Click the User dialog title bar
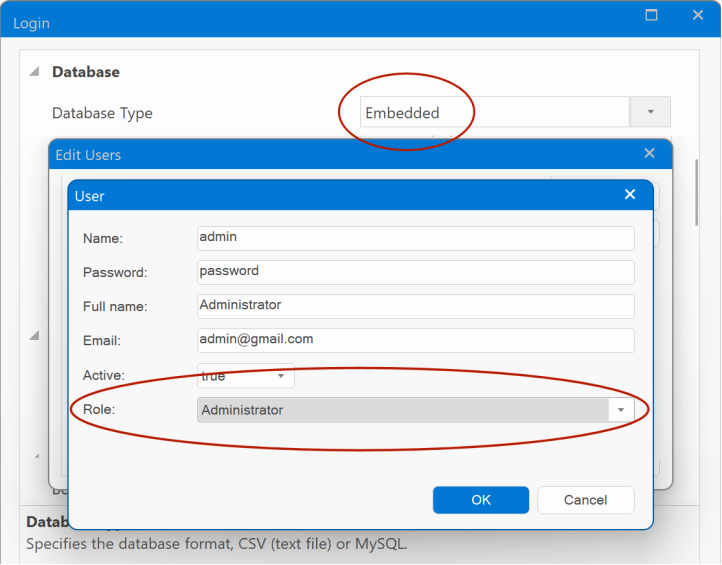The width and height of the screenshot is (722, 565). click(340, 196)
